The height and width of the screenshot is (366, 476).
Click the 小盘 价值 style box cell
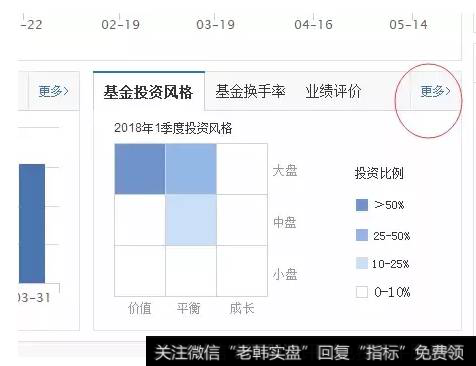pyautogui.click(x=140, y=271)
